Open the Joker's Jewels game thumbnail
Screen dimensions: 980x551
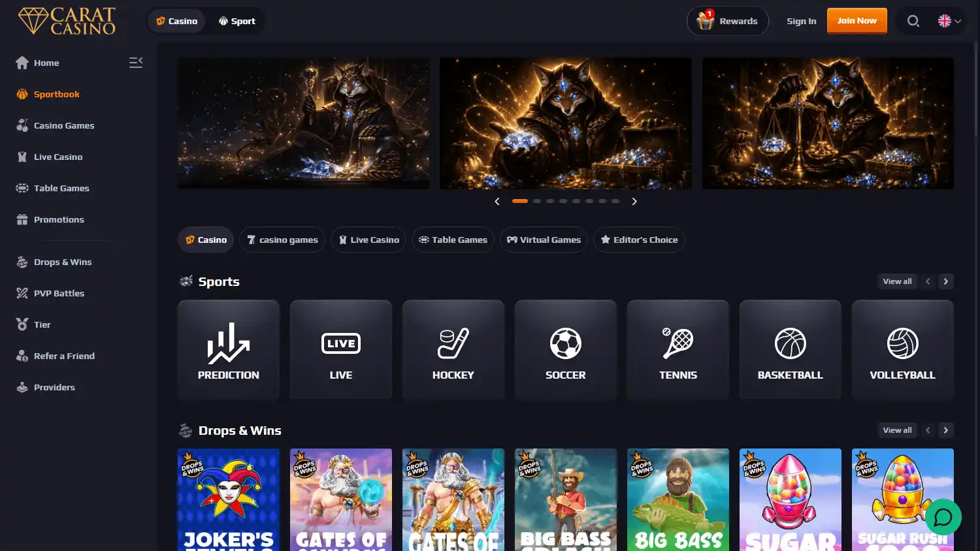[229, 499]
